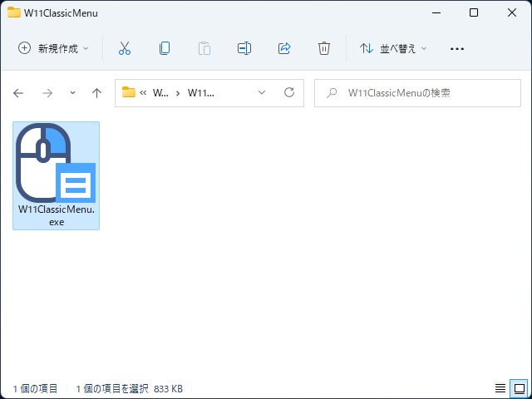532x399 pixels.
Task: Open the 並べ替え (Sort) dropdown
Action: [393, 48]
